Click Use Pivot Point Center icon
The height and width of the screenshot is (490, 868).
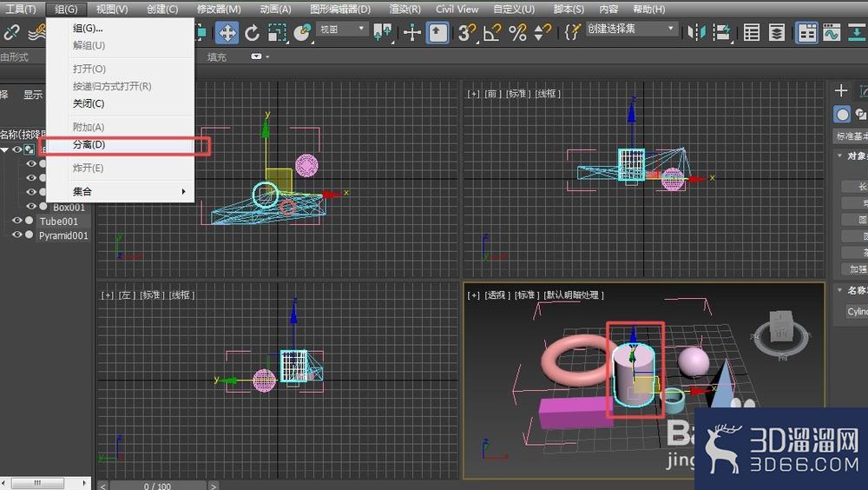coord(383,33)
